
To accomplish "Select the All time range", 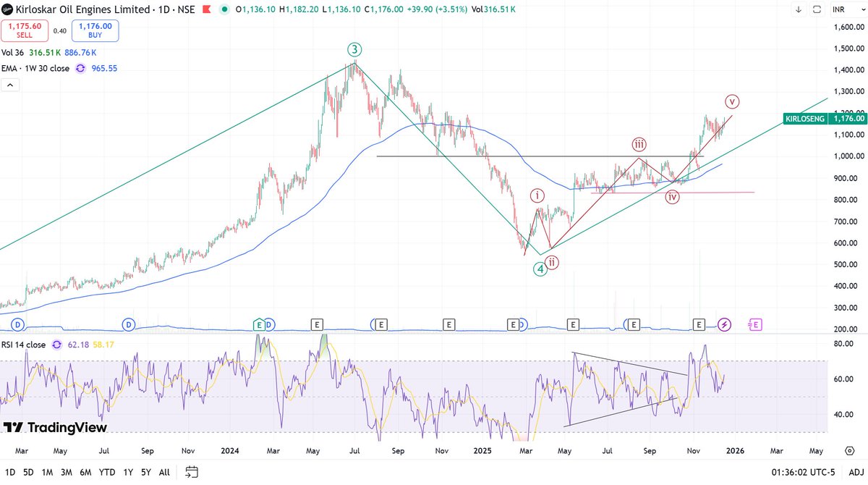I will click(x=164, y=472).
